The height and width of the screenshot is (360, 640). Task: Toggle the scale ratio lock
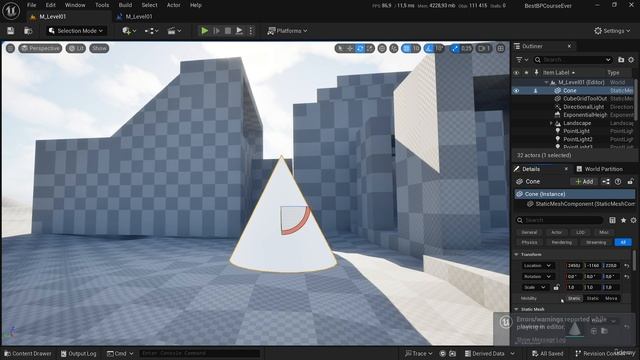click(556, 287)
